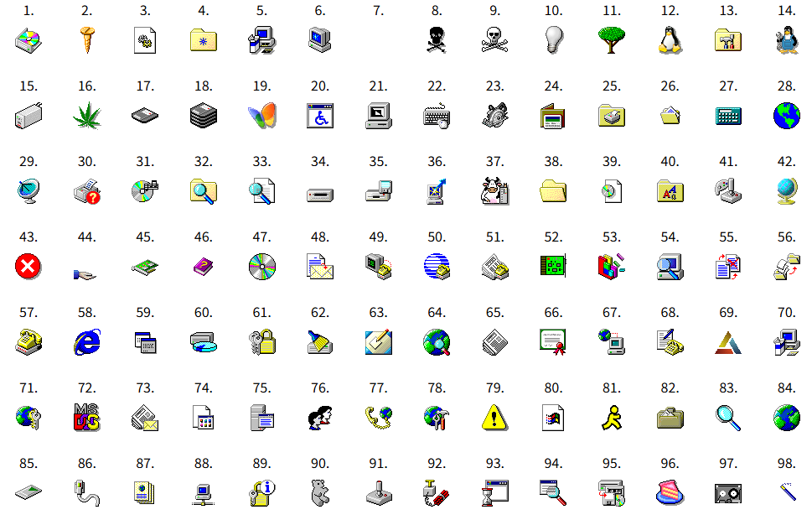Click the printer with question mark icon 30
The width and height of the screenshot is (812, 520).
coord(87,191)
